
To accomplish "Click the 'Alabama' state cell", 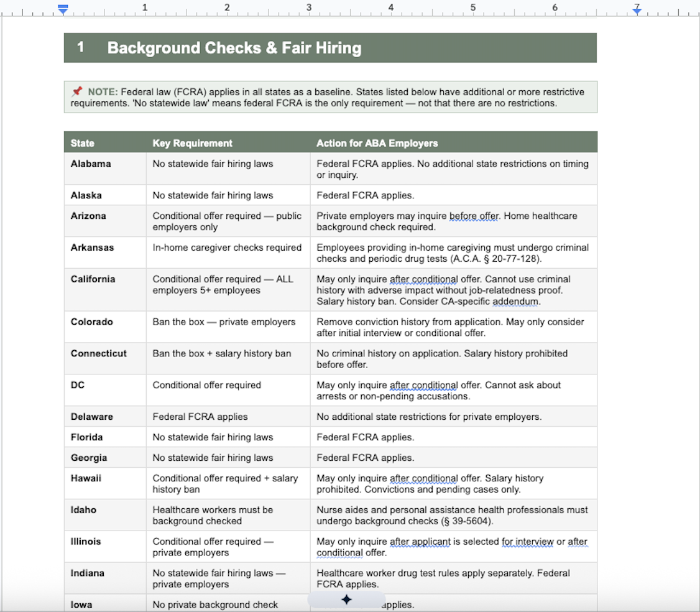I will [105, 169].
